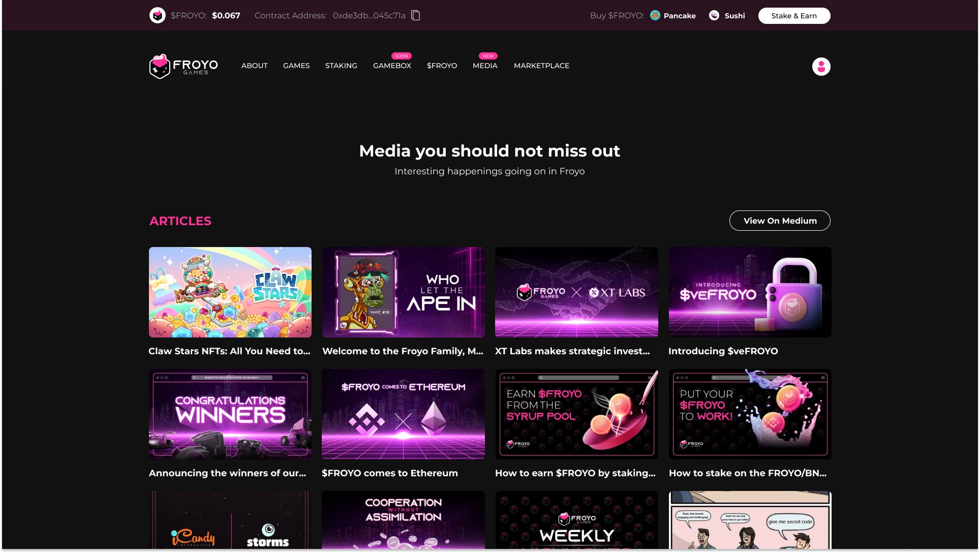This screenshot has width=980, height=553.
Task: Open $FROYO comes to Ethereum article
Action: [389, 473]
